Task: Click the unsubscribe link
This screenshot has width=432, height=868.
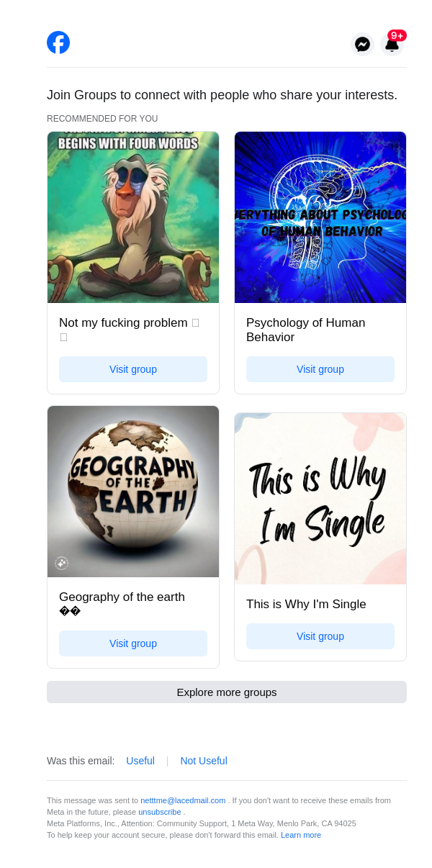Action: [x=160, y=812]
